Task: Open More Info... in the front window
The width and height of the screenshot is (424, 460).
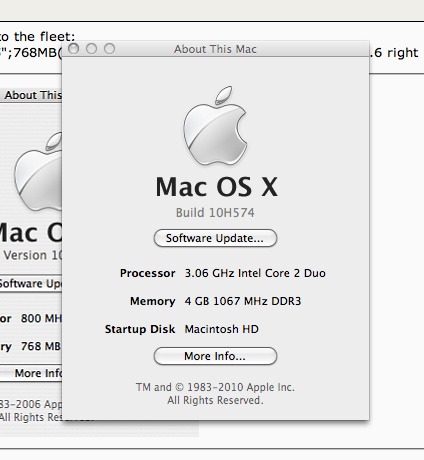Action: point(215,356)
